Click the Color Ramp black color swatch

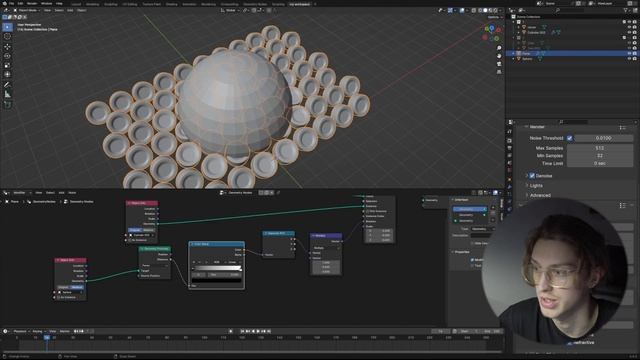(217, 280)
